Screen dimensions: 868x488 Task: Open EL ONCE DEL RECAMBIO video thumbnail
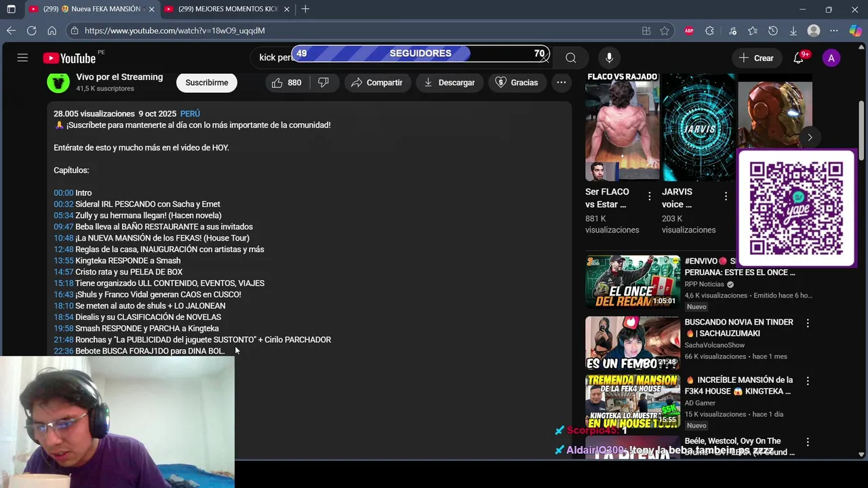pyautogui.click(x=633, y=281)
